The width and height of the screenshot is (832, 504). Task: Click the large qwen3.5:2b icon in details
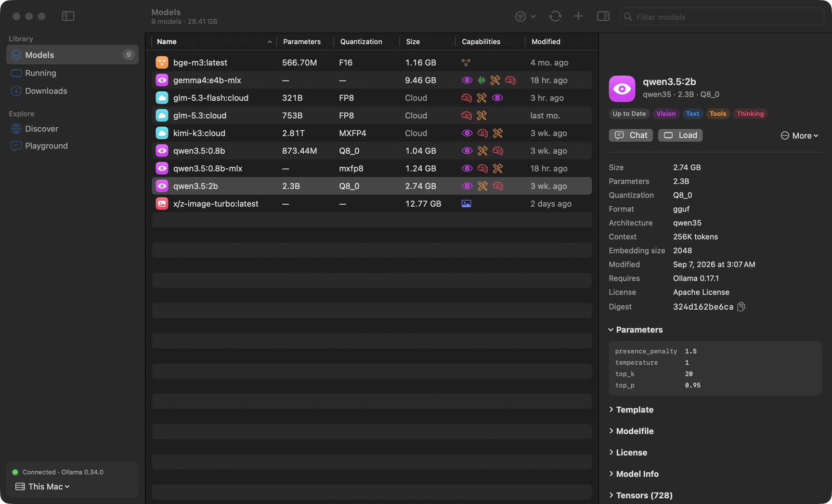[622, 89]
